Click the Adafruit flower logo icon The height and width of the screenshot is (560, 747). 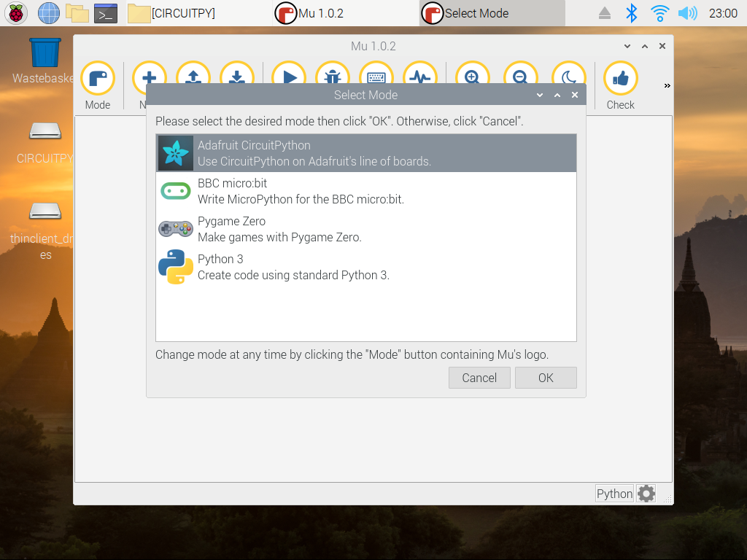[x=176, y=153]
